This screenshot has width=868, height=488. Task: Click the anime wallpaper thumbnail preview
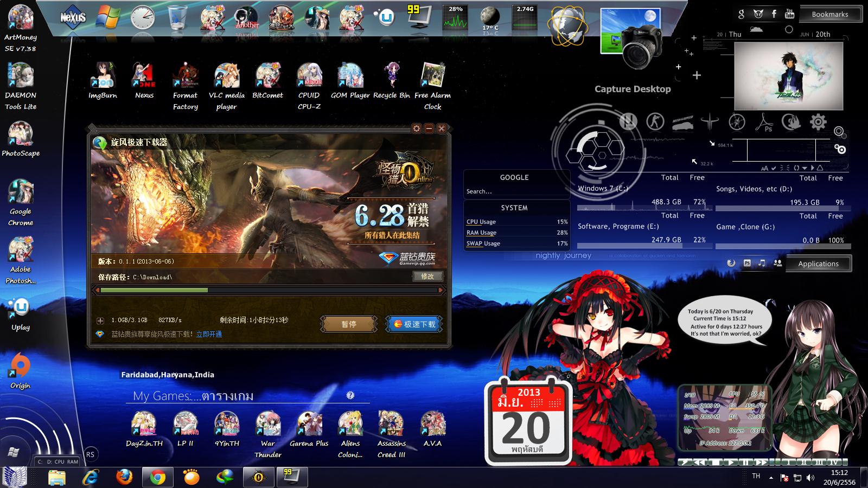[x=789, y=76]
